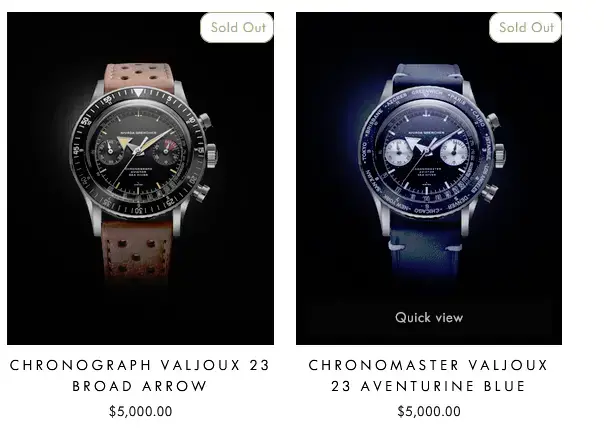Click the left white subdial on Aventurine Blue

pos(399,151)
